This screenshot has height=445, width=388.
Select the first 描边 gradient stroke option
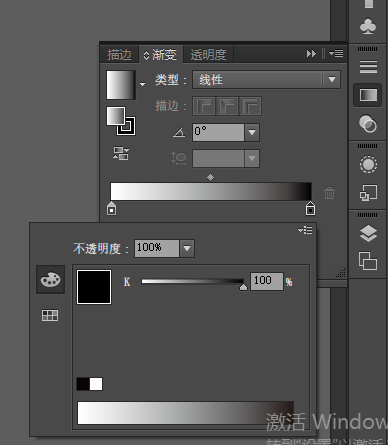tap(204, 106)
